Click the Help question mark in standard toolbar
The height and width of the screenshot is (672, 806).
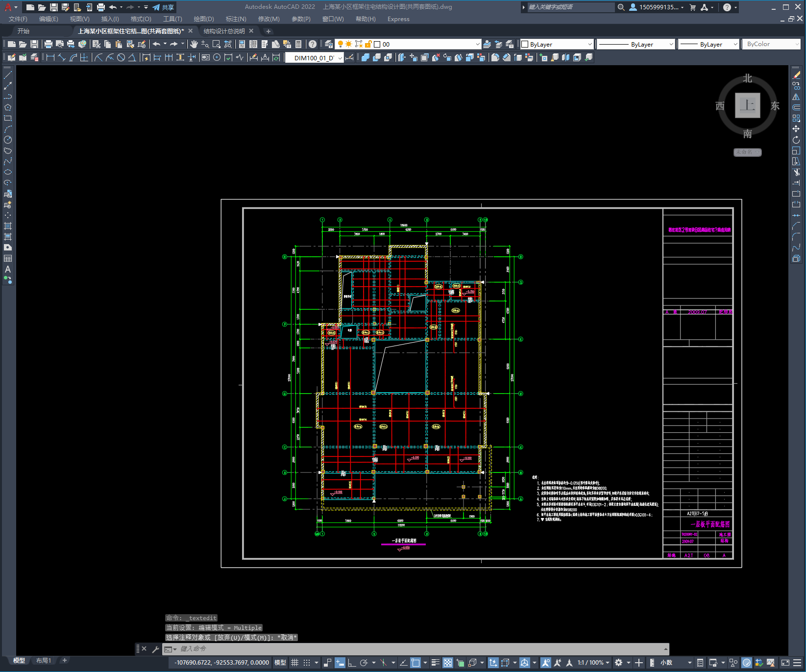click(313, 44)
